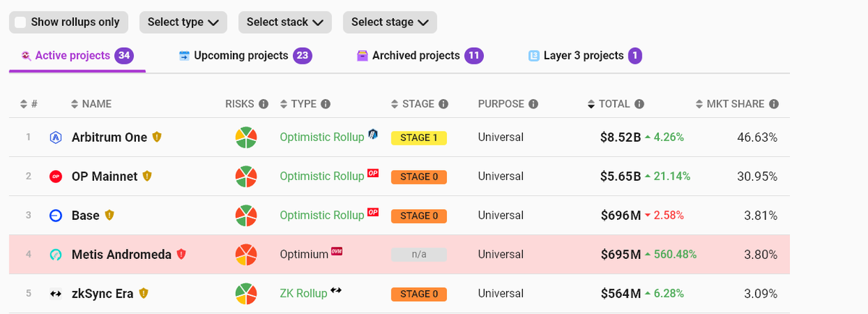Click the Arbitrum stack icon in the Type column
Screen dimensions: 868x314
[x=373, y=134]
